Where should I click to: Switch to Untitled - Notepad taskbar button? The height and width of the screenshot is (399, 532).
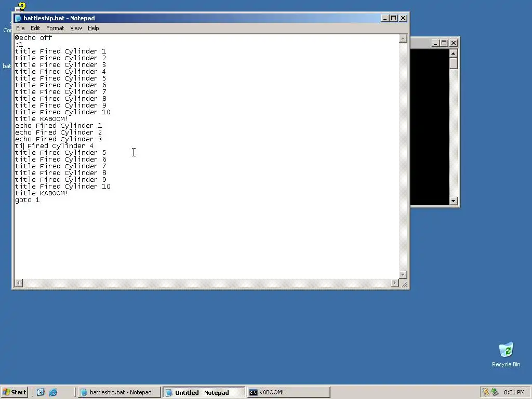[x=204, y=393]
